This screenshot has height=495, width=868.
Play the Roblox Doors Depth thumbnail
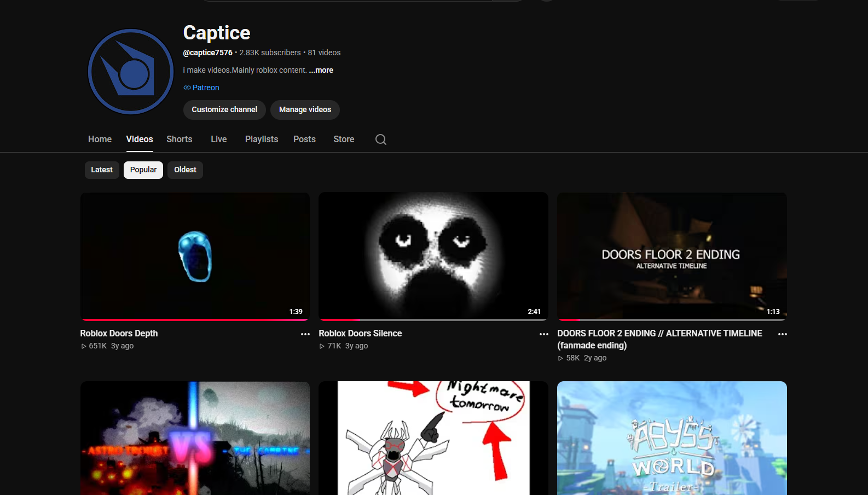(195, 256)
